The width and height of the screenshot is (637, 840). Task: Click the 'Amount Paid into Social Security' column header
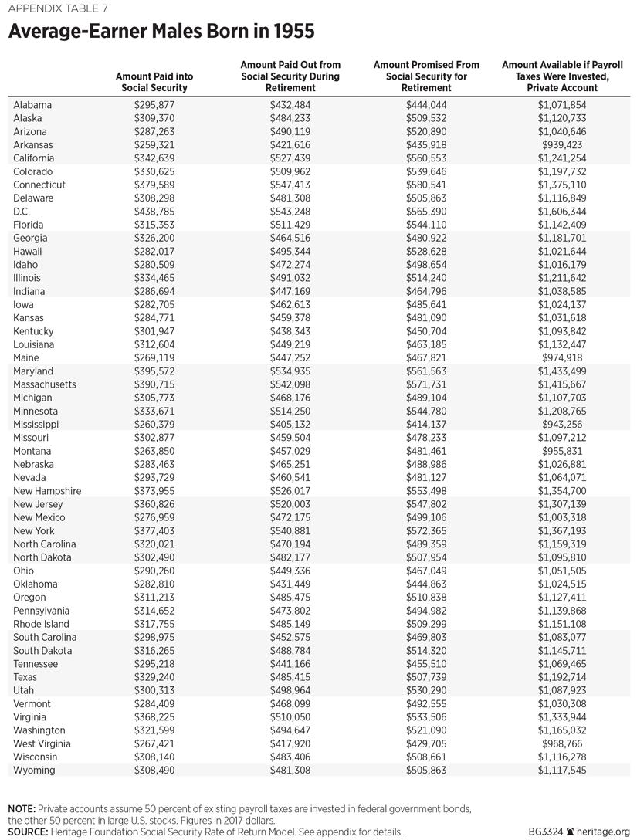tap(154, 82)
